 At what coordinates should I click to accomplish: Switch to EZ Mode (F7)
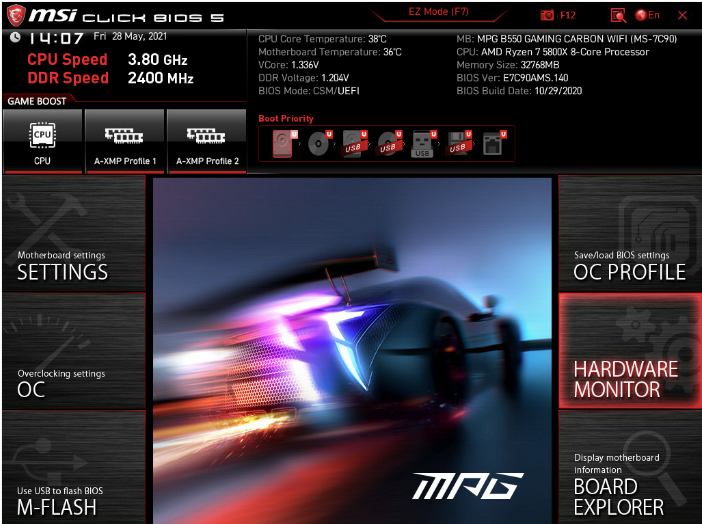pos(438,12)
